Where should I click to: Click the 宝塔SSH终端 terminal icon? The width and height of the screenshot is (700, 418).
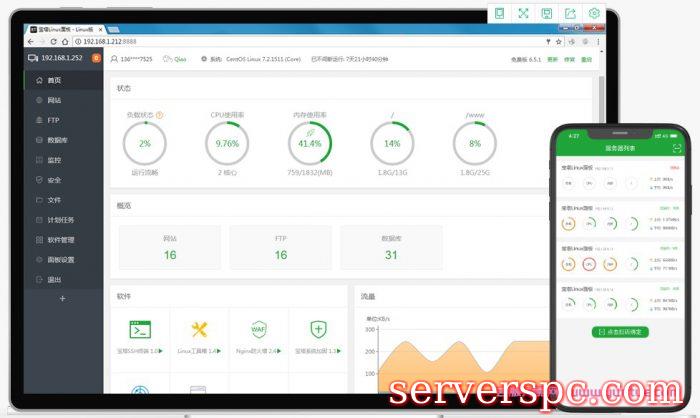tap(140, 330)
